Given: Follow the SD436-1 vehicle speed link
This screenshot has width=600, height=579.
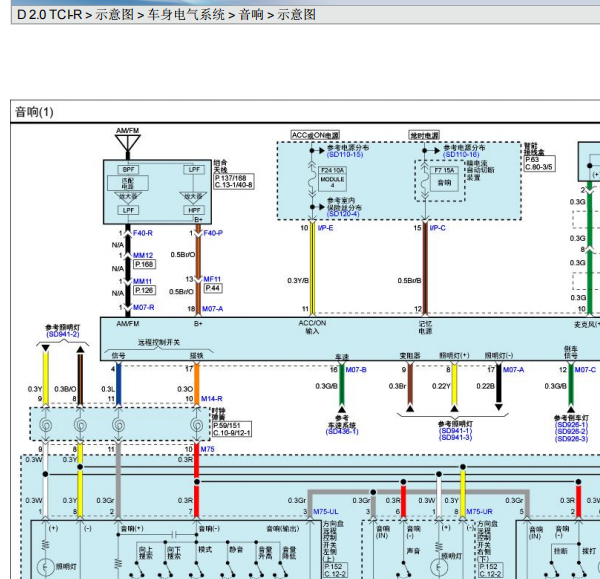Looking at the screenshot, I should [342, 432].
